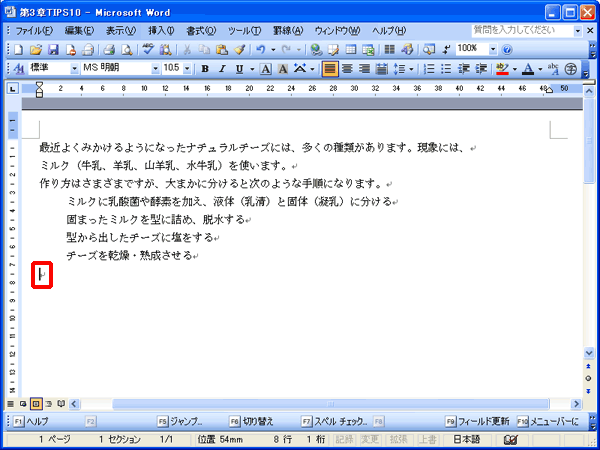600x450 pixels.
Task: Open the 書式(O) menu
Action: (201, 31)
